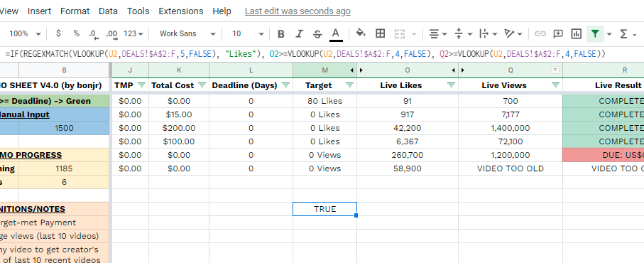The height and width of the screenshot is (263, 644).
Task: Open version history via last edit link
Action: coord(298,11)
